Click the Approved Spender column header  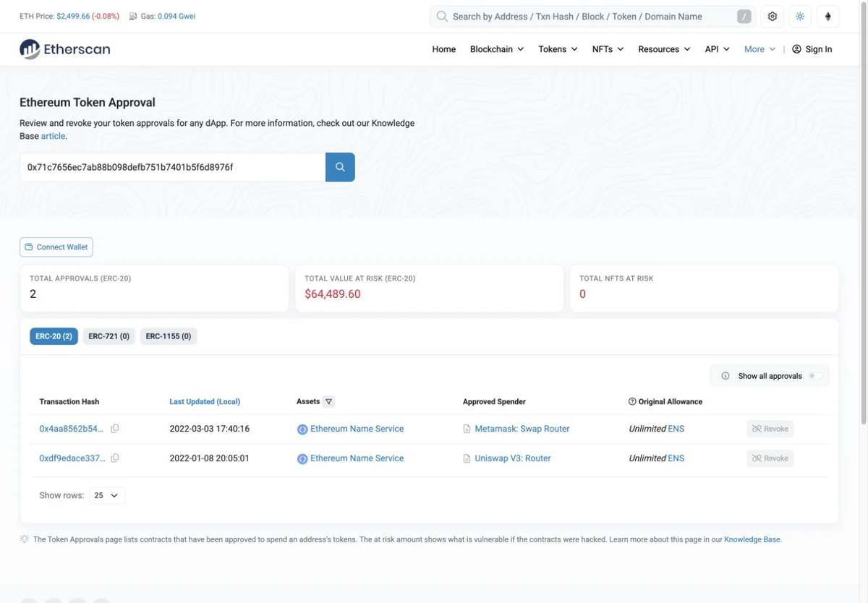point(494,401)
